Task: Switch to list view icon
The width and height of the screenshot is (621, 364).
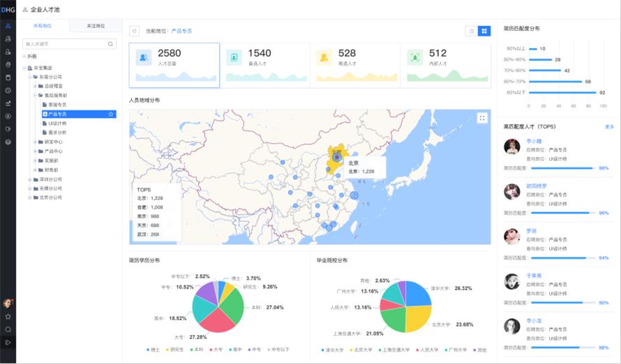Action: point(471,31)
